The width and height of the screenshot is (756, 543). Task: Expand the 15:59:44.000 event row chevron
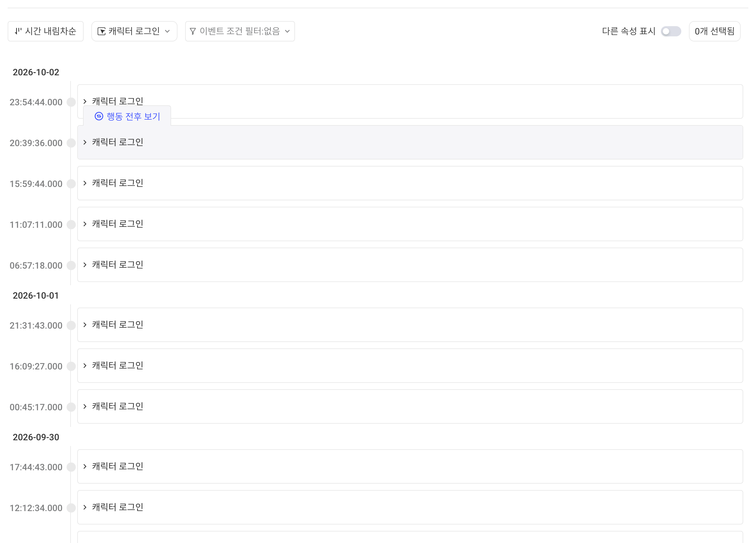click(85, 183)
